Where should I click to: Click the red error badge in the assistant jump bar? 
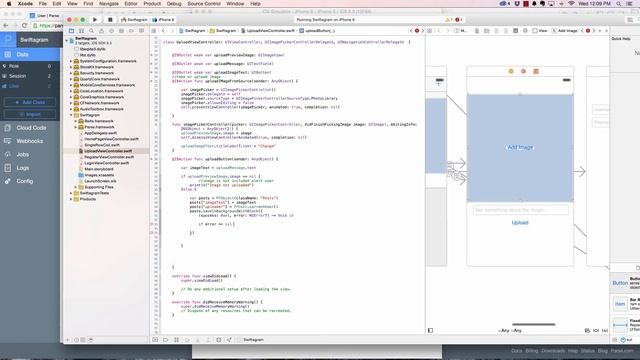pos(588,31)
